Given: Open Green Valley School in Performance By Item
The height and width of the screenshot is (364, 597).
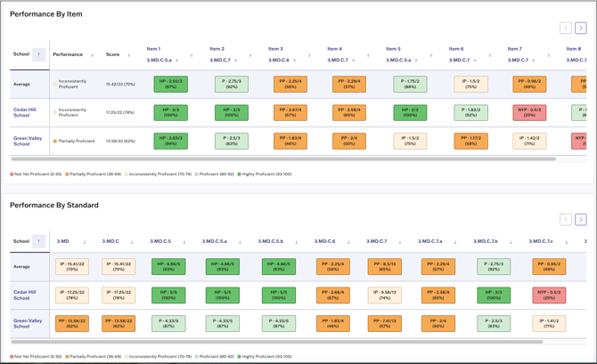Looking at the screenshot, I should (28, 142).
